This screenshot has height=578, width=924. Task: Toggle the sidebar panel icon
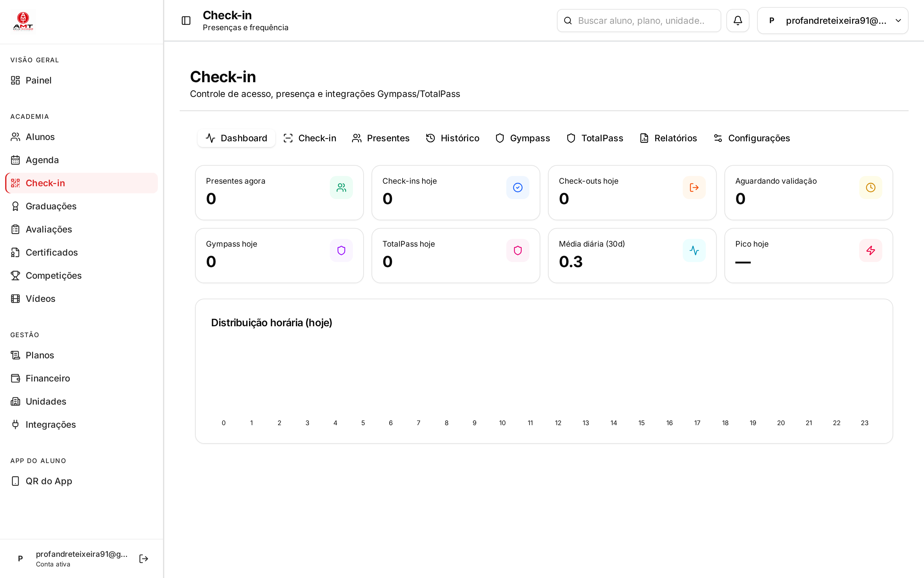coord(186,21)
